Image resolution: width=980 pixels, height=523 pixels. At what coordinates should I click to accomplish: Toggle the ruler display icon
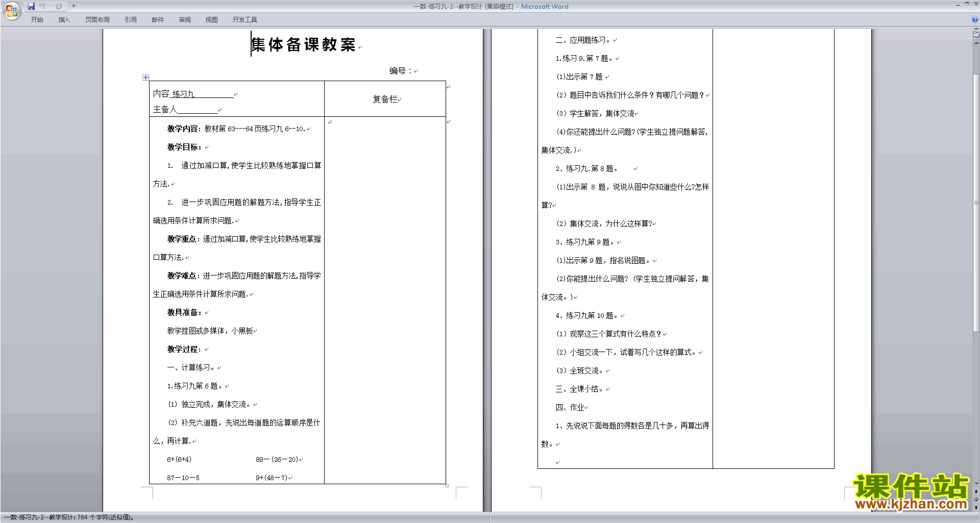pos(976,34)
